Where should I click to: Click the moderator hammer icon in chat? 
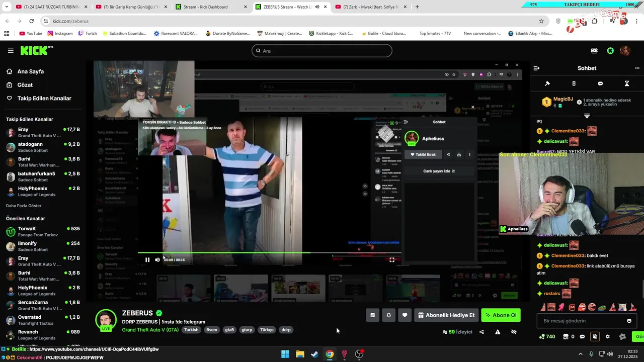[x=547, y=83]
